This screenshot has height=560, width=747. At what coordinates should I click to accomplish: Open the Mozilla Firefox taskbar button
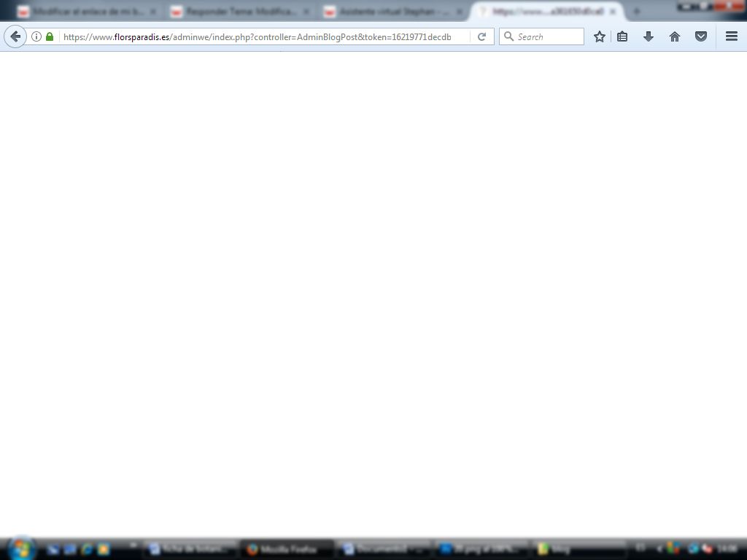coord(287,550)
